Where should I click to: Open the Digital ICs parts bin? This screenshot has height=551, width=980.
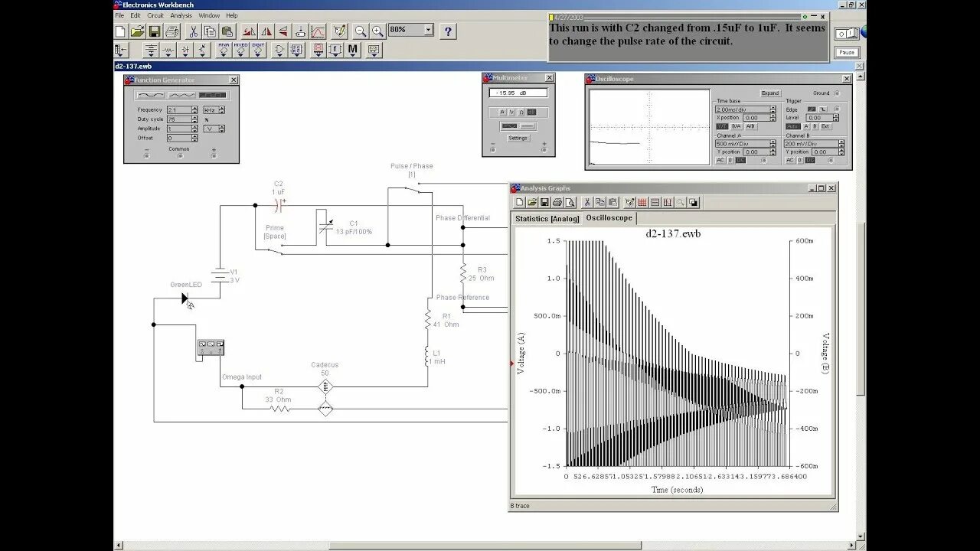[x=258, y=51]
